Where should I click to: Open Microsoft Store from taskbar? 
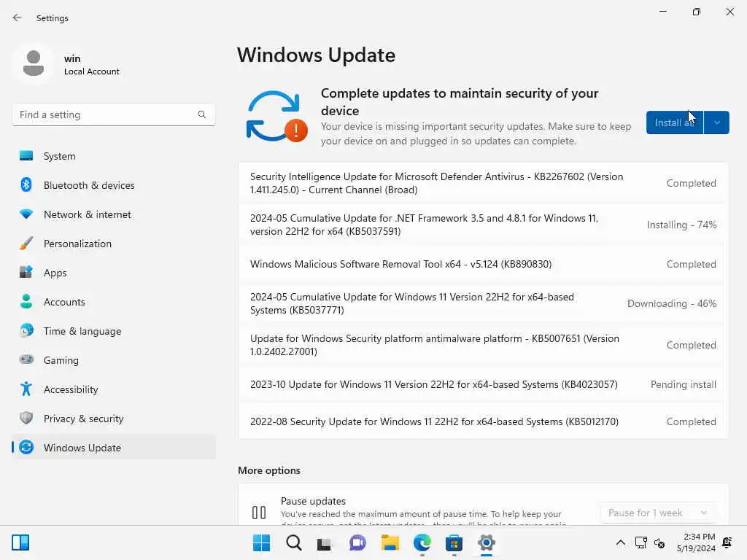tap(454, 542)
